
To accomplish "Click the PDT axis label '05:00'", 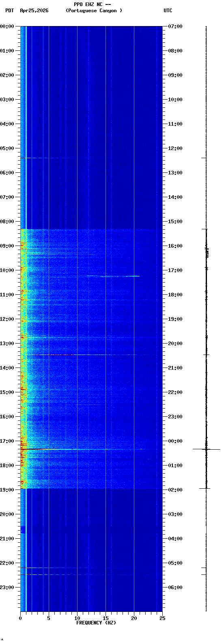I will (x=7, y=148).
